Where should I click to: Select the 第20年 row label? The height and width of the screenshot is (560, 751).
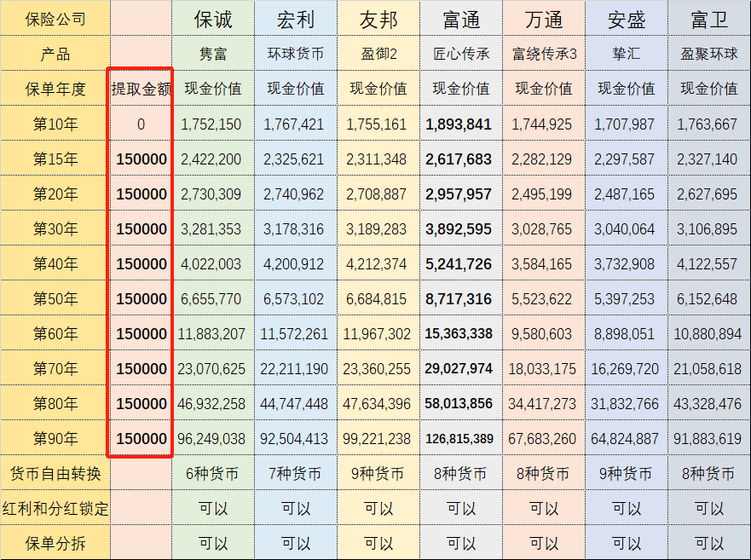55,193
